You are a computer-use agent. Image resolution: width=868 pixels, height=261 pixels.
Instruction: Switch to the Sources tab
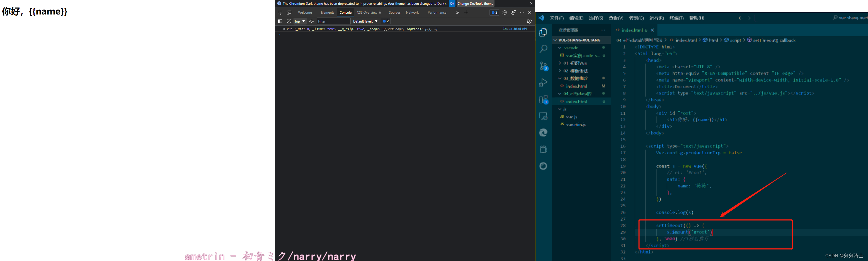[x=395, y=13]
